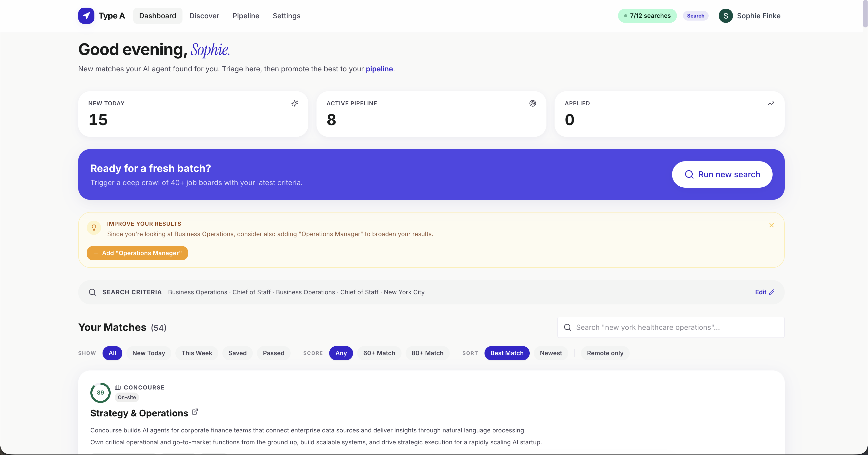The height and width of the screenshot is (455, 868).
Task: Show Passed matches
Action: pos(274,353)
